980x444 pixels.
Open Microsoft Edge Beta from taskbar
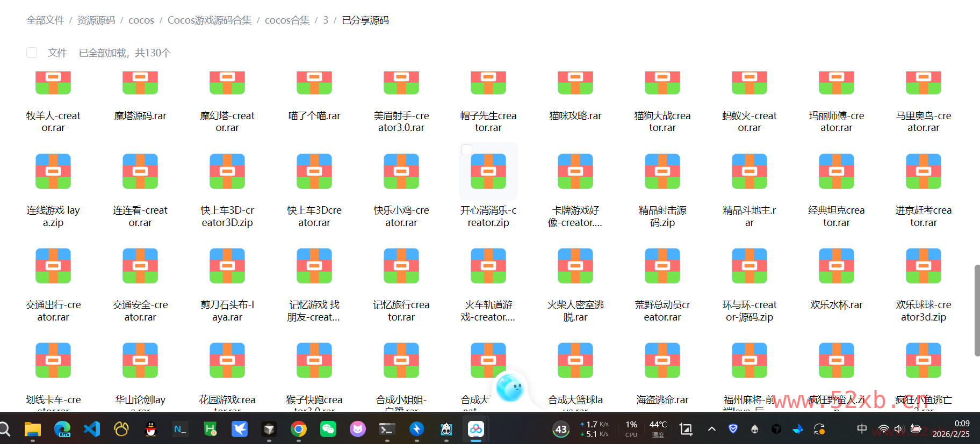point(62,429)
